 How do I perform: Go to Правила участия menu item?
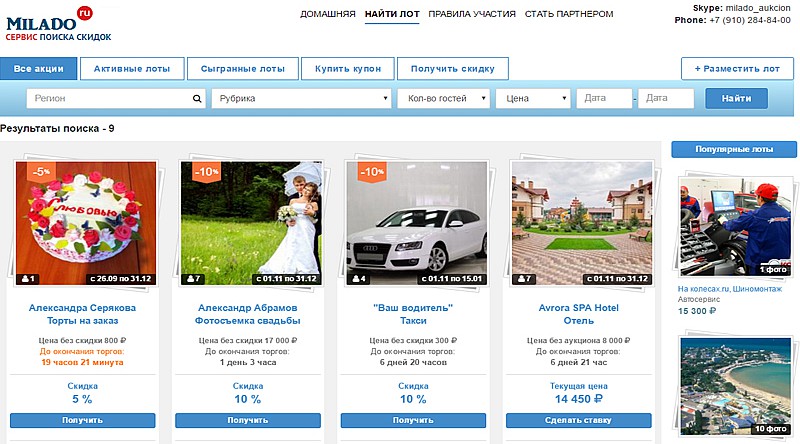pos(472,14)
